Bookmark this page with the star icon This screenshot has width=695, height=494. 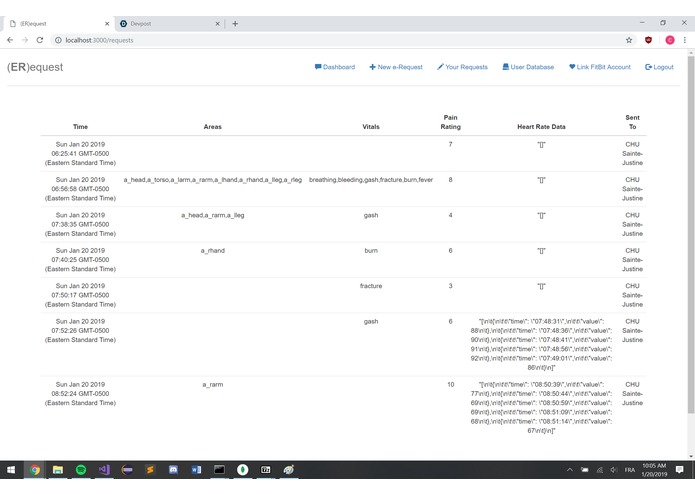pos(629,40)
